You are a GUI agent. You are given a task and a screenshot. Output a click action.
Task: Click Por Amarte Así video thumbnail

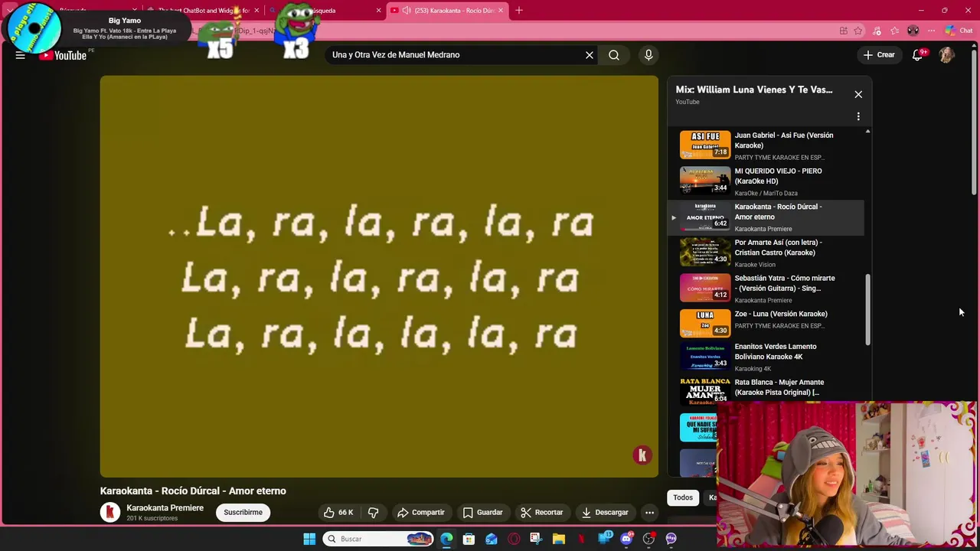click(705, 252)
